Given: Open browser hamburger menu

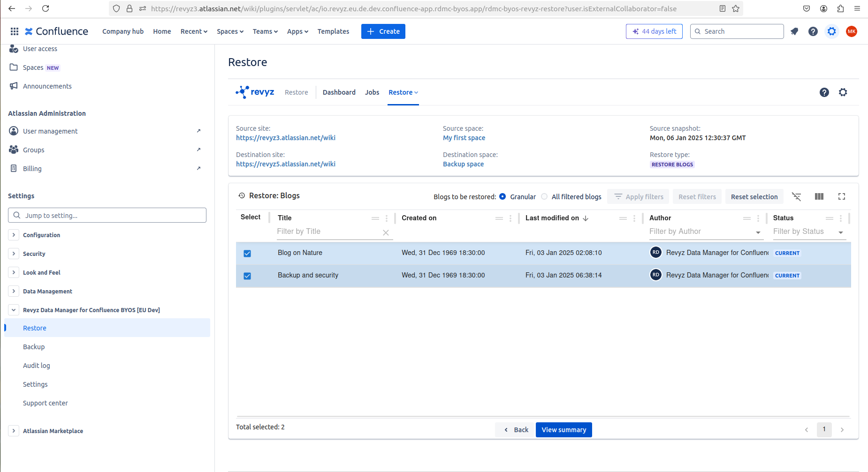Looking at the screenshot, I should coord(857,8).
